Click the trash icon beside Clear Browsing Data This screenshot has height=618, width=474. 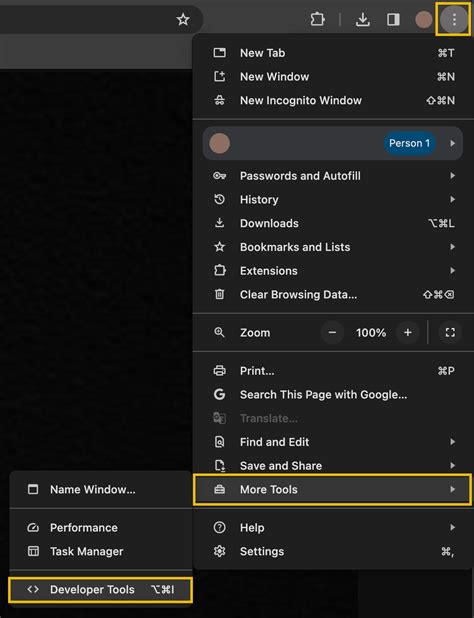point(219,294)
